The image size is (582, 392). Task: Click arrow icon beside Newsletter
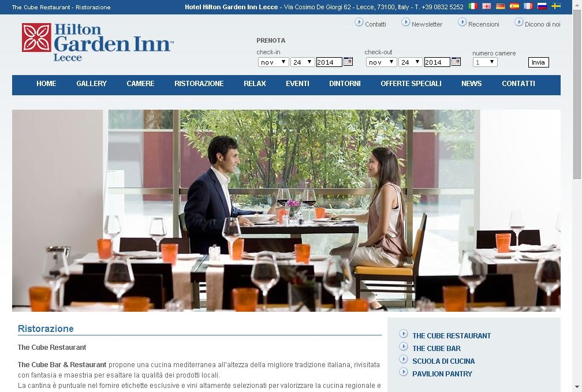[406, 23]
